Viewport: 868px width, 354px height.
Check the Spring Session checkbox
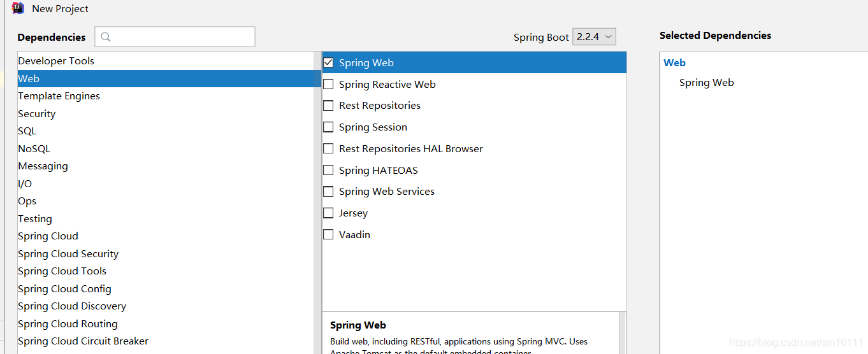(328, 127)
